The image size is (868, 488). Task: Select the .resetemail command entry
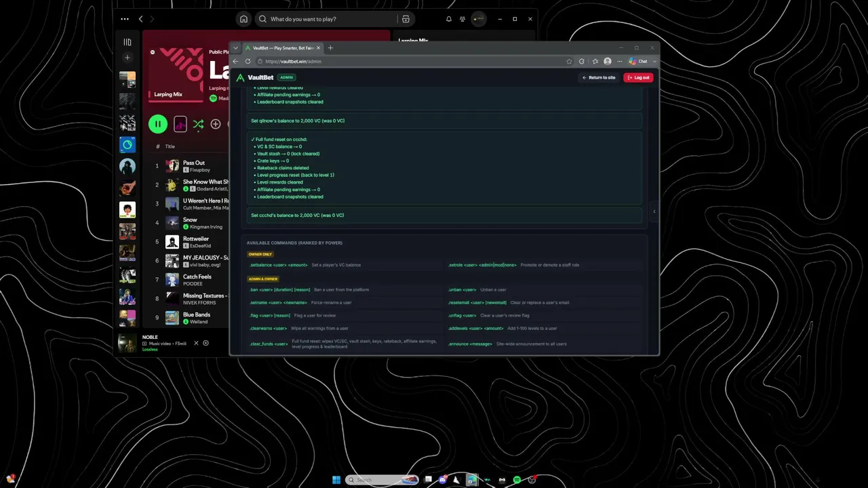coord(544,302)
